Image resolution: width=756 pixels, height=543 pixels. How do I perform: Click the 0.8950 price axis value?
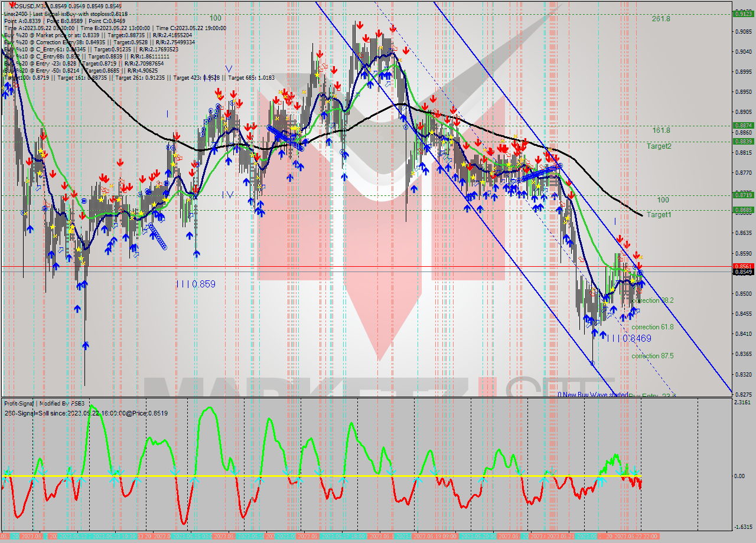click(742, 92)
